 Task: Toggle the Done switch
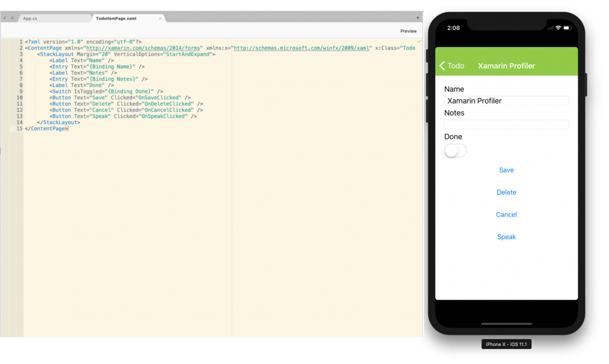tap(455, 150)
